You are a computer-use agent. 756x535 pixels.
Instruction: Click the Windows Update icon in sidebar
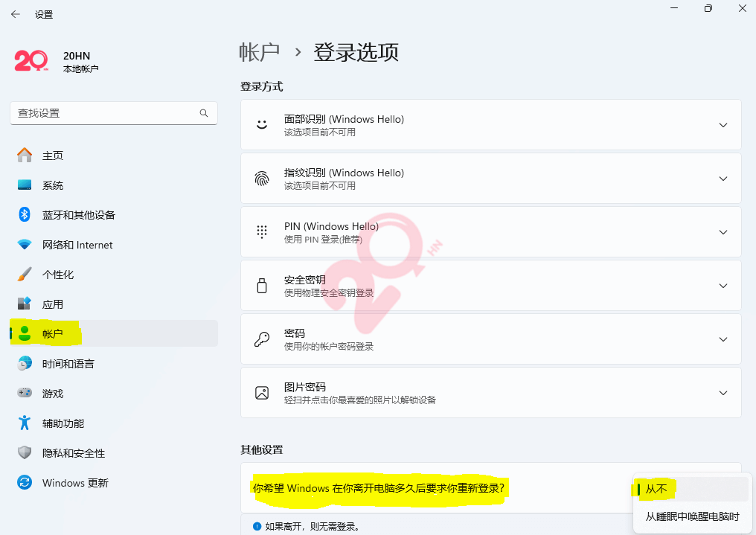[25, 483]
